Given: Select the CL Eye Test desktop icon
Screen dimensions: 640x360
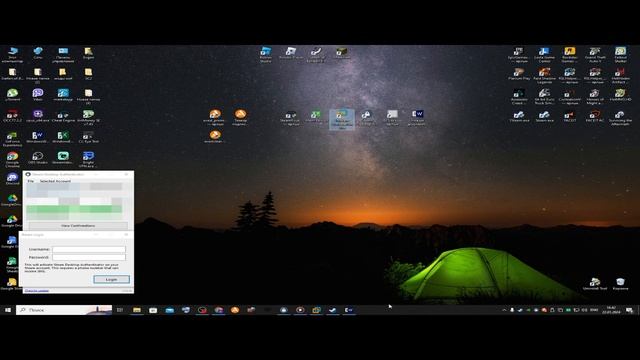Looking at the screenshot, I should click(88, 137).
